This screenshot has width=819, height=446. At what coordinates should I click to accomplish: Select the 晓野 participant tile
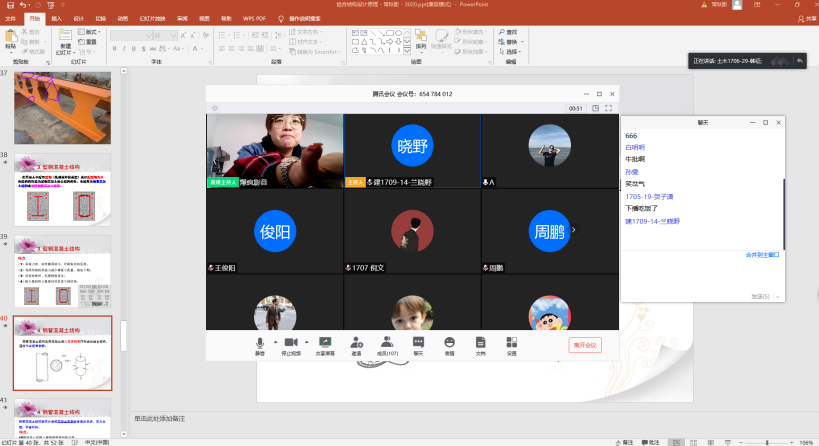pos(412,151)
